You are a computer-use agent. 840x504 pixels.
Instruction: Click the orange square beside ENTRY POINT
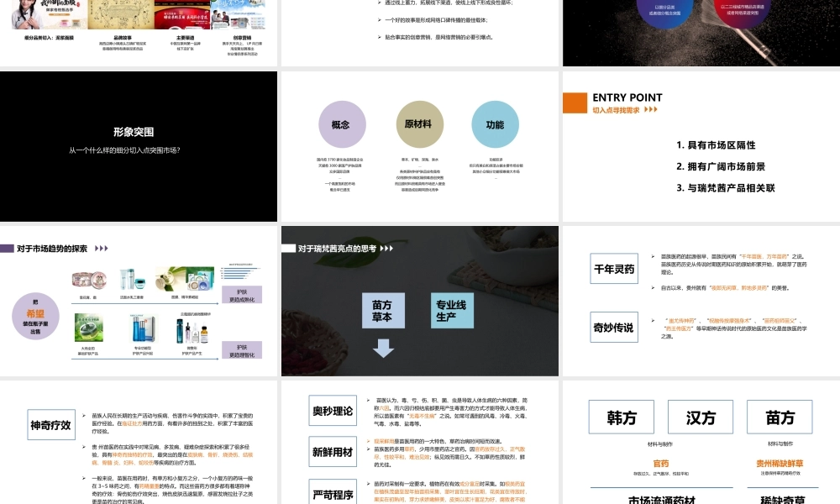click(574, 103)
